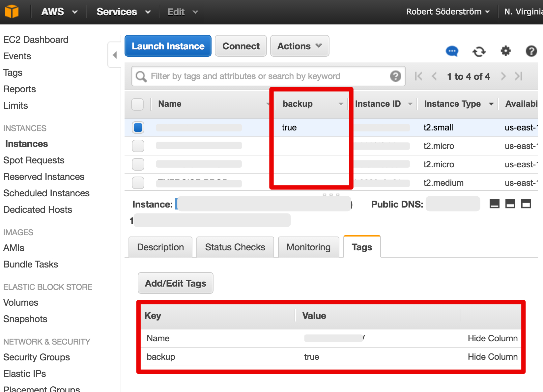Screen dimensions: 543x392
Task: Click the backup key row in tags table
Action: [331, 357]
